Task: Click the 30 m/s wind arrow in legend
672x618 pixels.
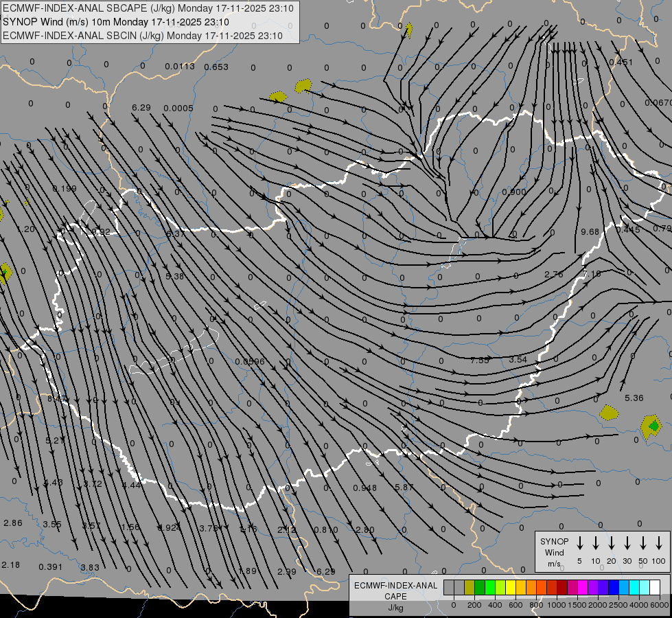Action: [x=627, y=542]
